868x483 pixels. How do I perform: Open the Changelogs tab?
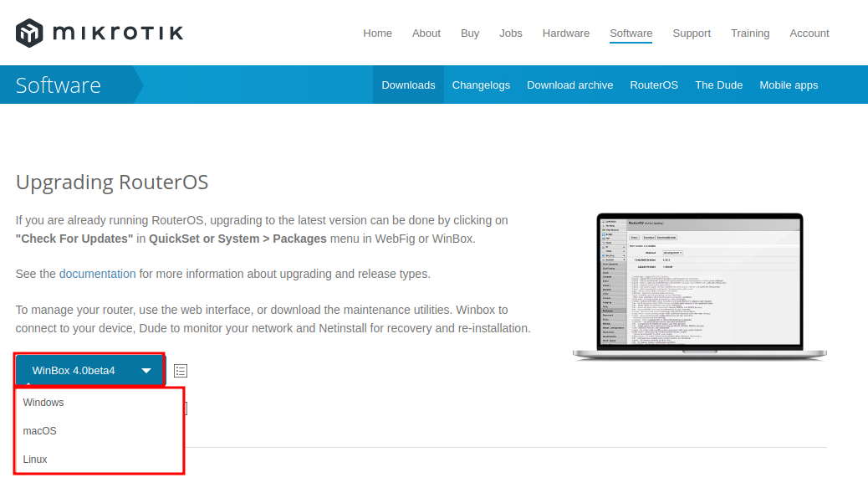click(481, 85)
